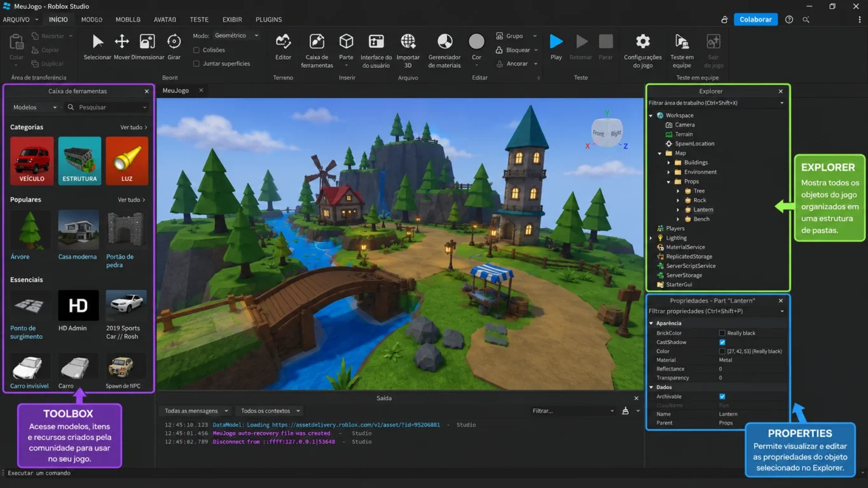The width and height of the screenshot is (868, 488).
Task: Select the MeuJogo document tab
Action: pos(176,91)
